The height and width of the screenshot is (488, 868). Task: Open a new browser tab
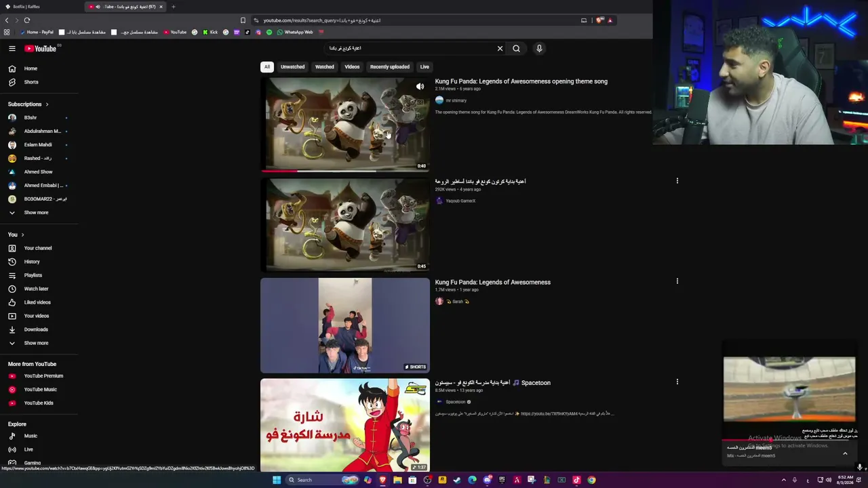173,7
